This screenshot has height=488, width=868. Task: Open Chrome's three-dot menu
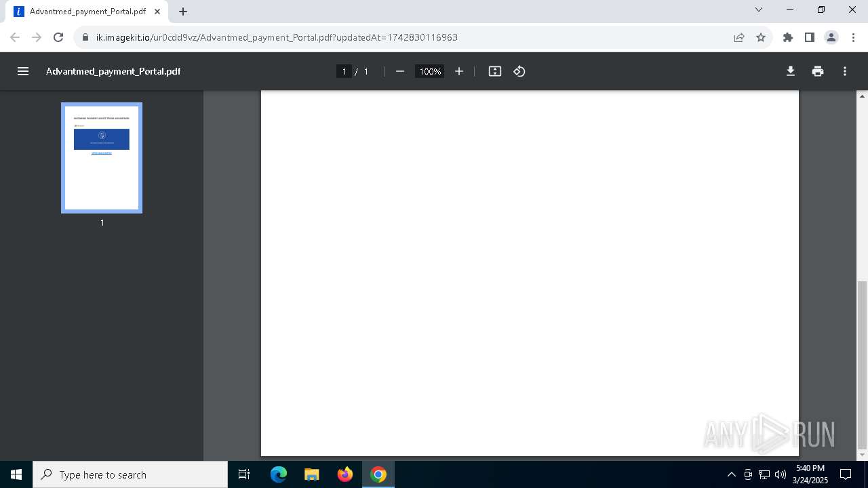853,37
